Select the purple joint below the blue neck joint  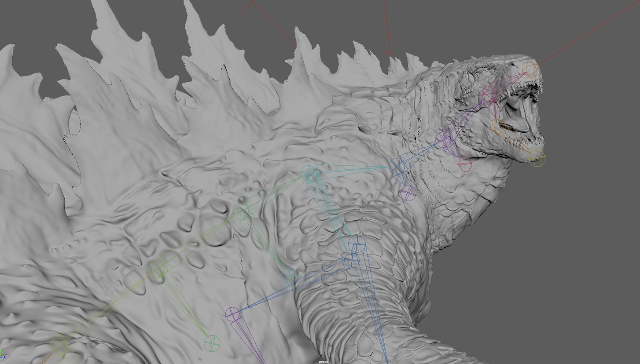pyautogui.click(x=408, y=193)
